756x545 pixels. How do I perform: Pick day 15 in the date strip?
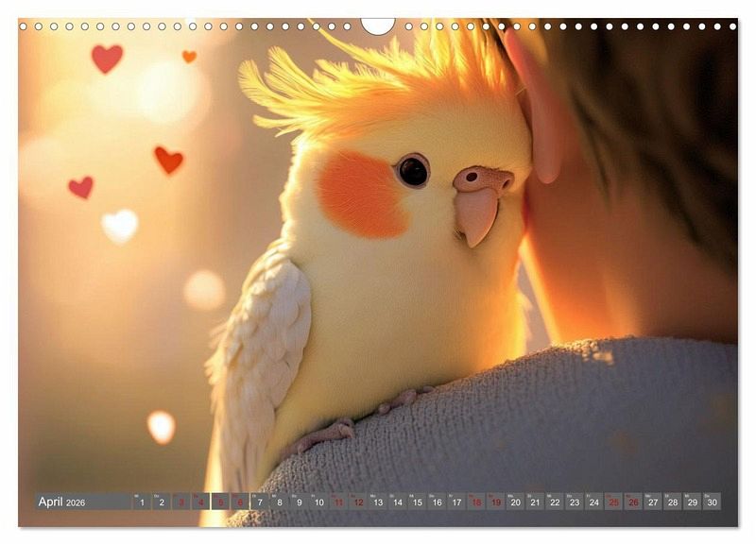[x=417, y=502]
